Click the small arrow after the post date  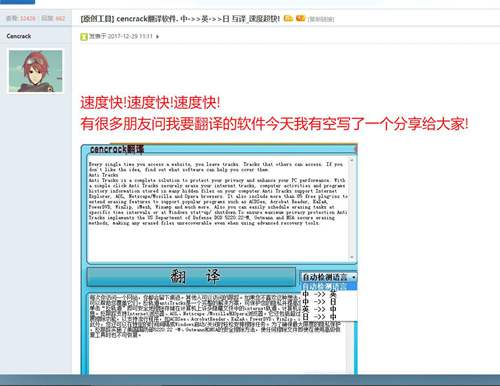tap(157, 36)
